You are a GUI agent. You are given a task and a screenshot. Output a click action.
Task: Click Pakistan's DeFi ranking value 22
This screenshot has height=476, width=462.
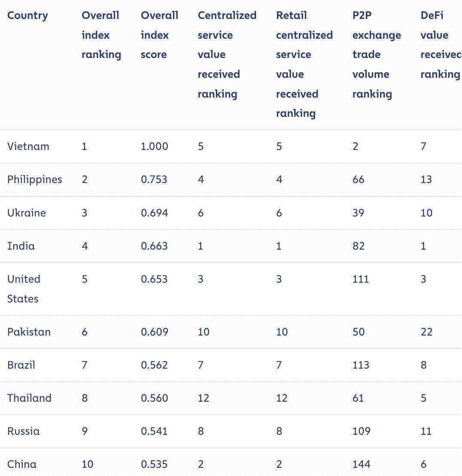426,332
